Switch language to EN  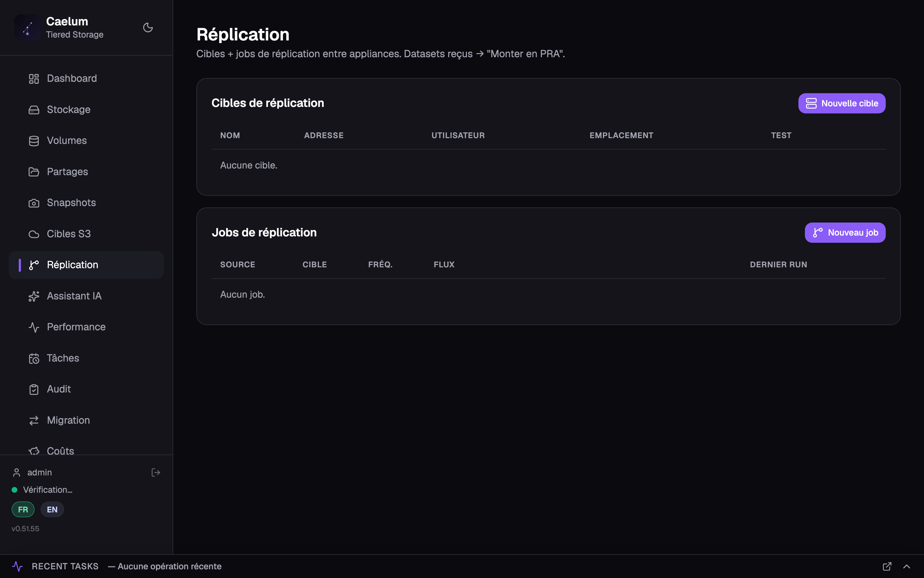[x=52, y=510]
